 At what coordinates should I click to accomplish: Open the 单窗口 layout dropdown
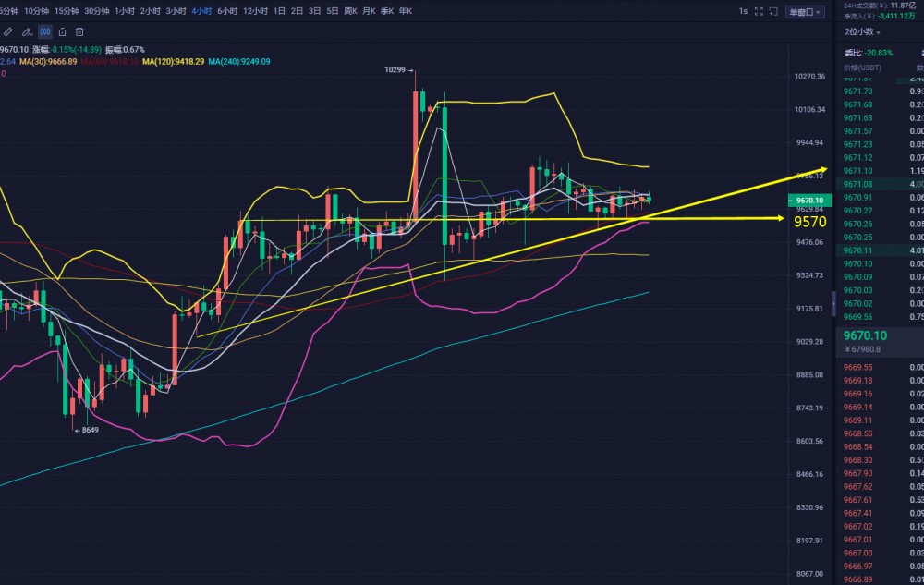pyautogui.click(x=805, y=11)
